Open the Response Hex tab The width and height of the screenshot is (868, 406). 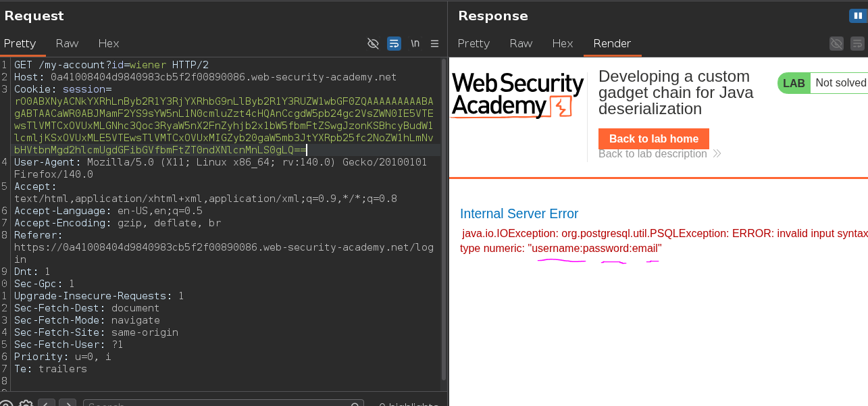pos(562,43)
